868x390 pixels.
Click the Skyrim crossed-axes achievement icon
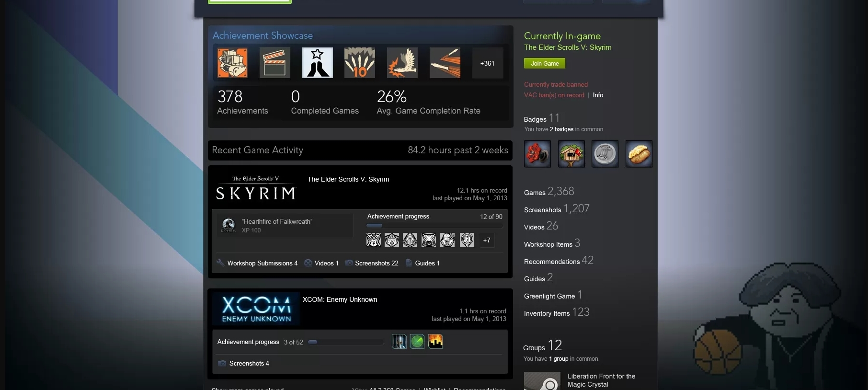click(374, 240)
